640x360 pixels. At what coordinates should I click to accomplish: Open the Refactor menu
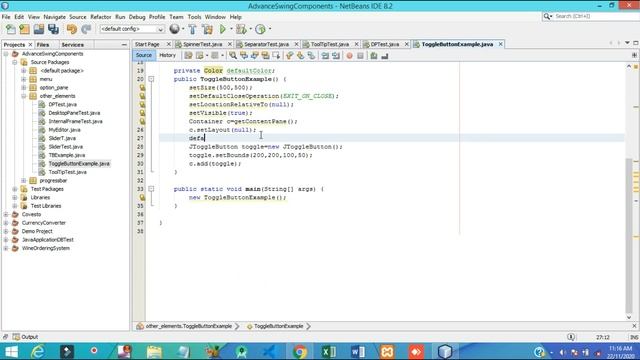[100, 17]
